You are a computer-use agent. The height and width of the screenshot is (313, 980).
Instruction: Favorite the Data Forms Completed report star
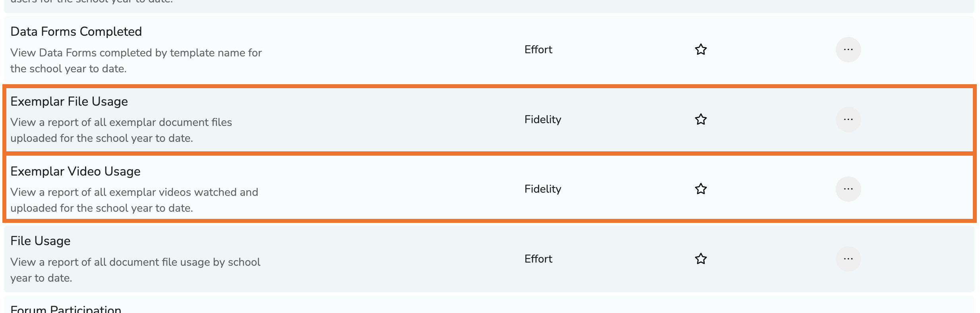701,50
